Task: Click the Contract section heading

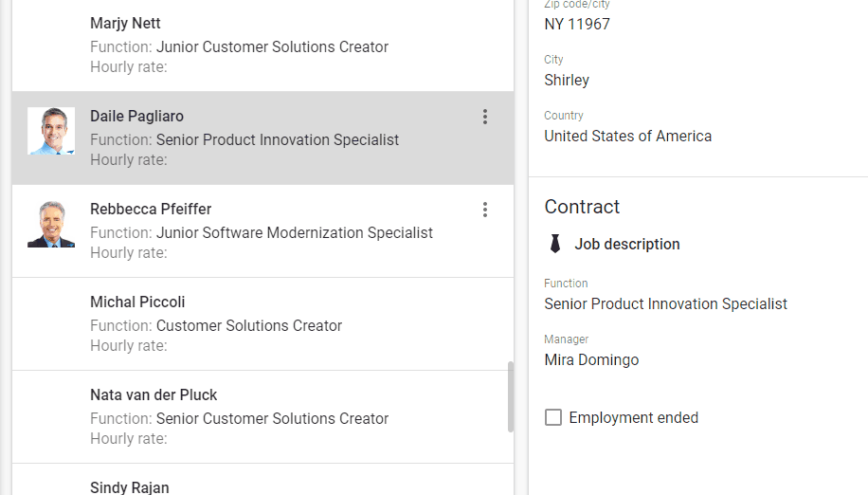Action: coord(582,207)
